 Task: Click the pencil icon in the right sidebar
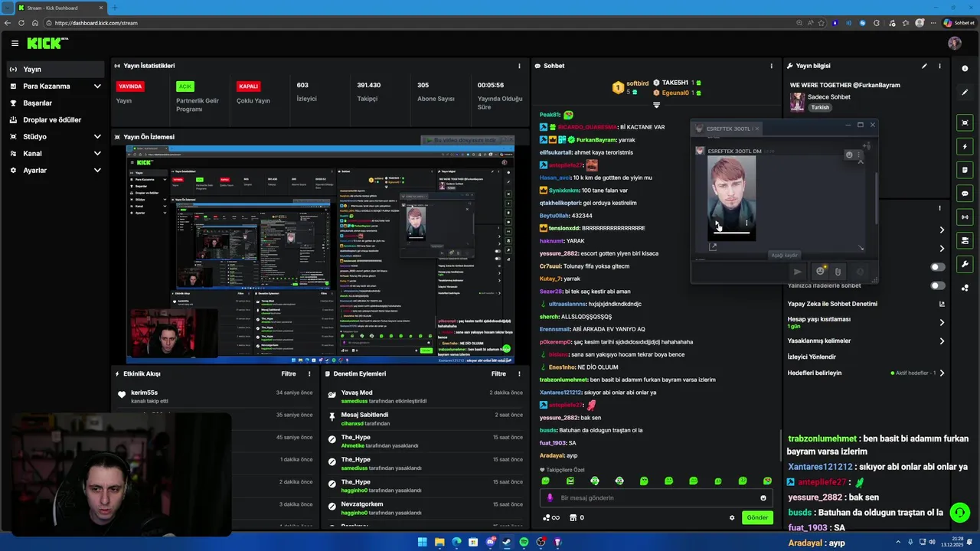point(965,93)
